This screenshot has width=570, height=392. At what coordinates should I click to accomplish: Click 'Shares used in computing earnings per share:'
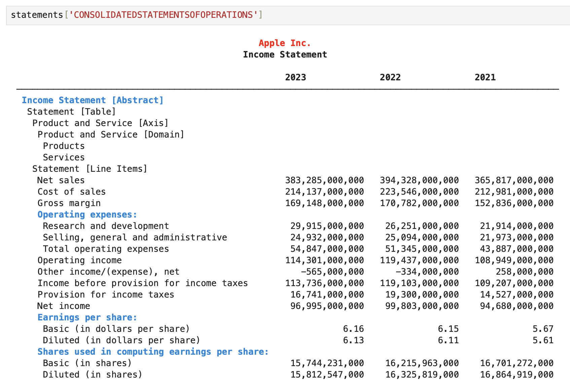(x=153, y=352)
